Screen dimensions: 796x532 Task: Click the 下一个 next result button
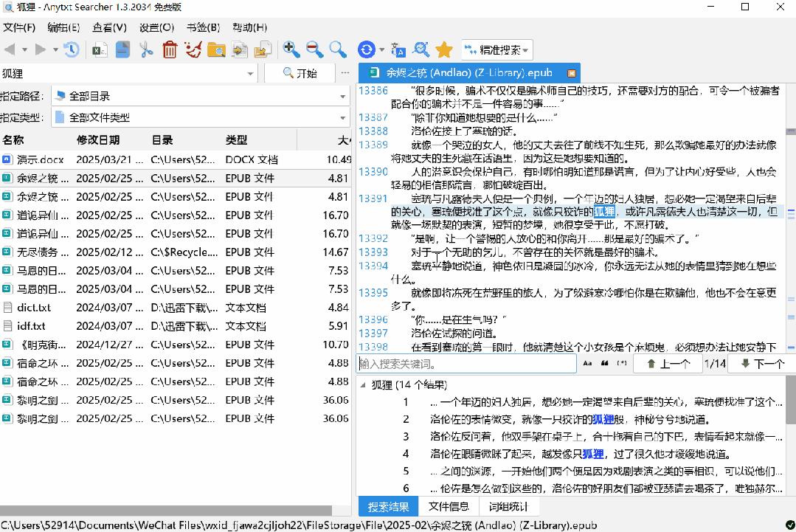click(x=762, y=364)
